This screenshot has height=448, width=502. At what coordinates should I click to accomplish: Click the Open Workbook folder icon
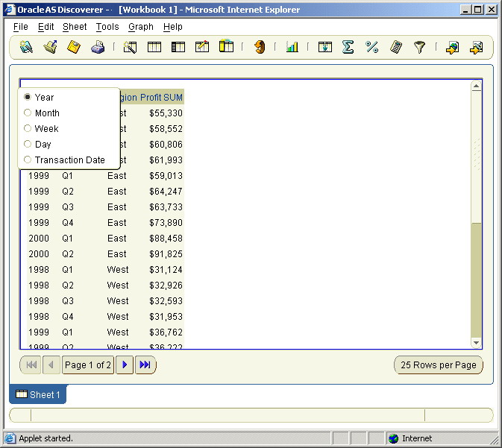pos(50,48)
